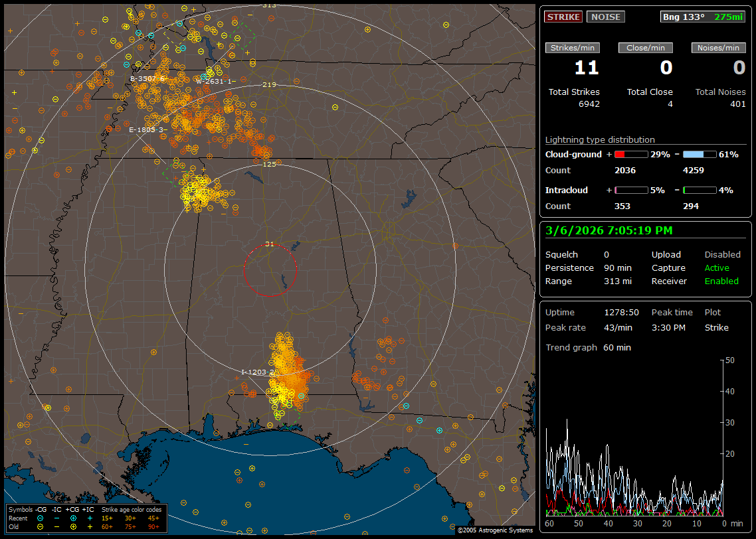Click the Old +CG yellow legend symbol
This screenshot has height=539, width=756.
pyautogui.click(x=73, y=526)
